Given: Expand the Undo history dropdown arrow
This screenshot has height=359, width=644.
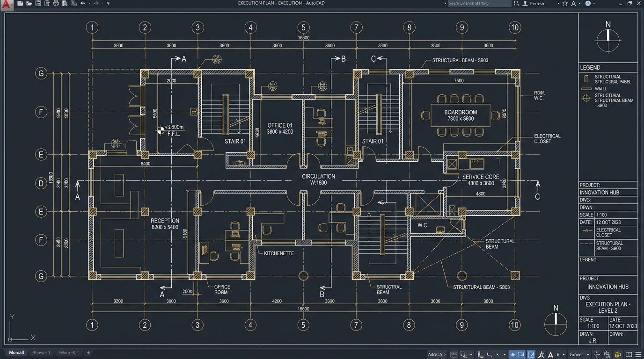Looking at the screenshot, I should click(x=89, y=3).
